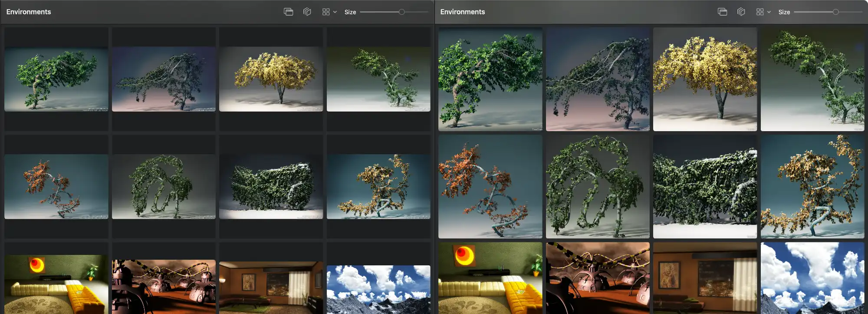Click Size label in left panel
Screen dimensions: 868x314
(x=350, y=12)
